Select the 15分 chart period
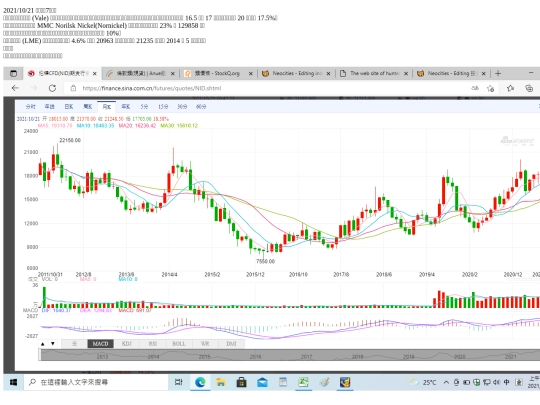Image resolution: width=540 pixels, height=405 pixels. 163,107
